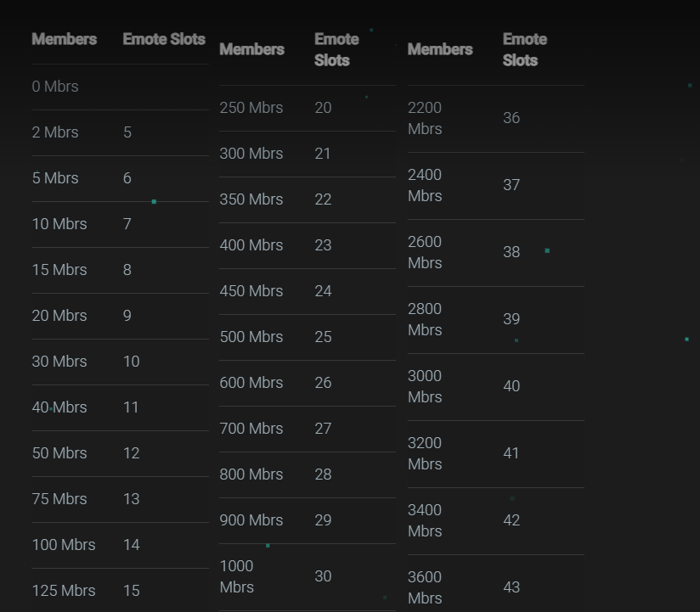Screen dimensions: 700x612
Task: Click emote slot value 9
Action: pos(127,316)
